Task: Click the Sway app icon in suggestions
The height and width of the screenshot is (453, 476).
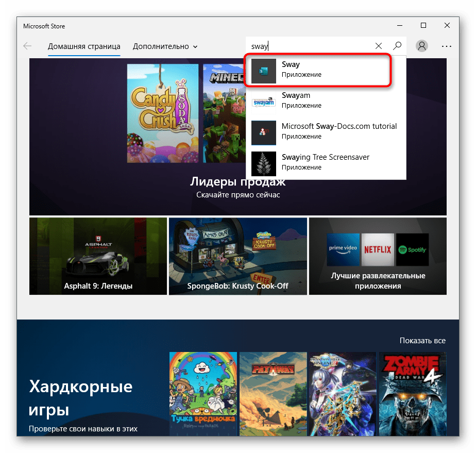Action: tap(264, 71)
